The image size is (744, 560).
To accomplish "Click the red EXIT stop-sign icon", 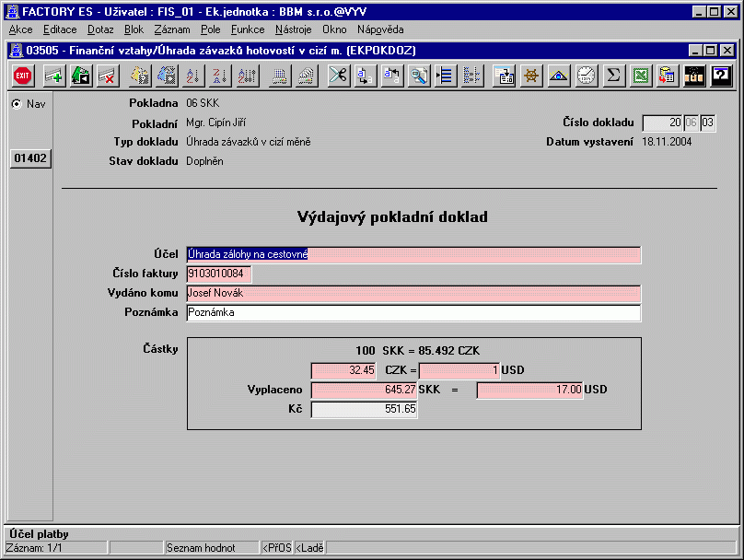I will click(22, 76).
